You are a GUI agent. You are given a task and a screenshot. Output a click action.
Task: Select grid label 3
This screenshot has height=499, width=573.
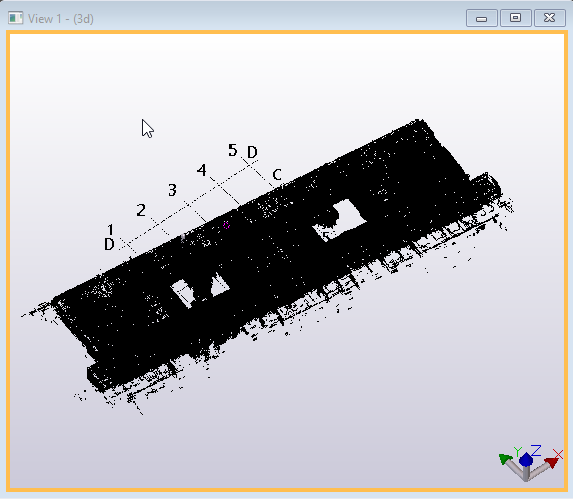pos(172,190)
